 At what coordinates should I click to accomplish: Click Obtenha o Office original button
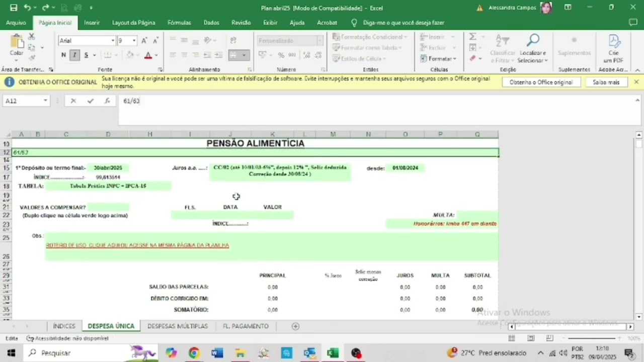tap(541, 82)
